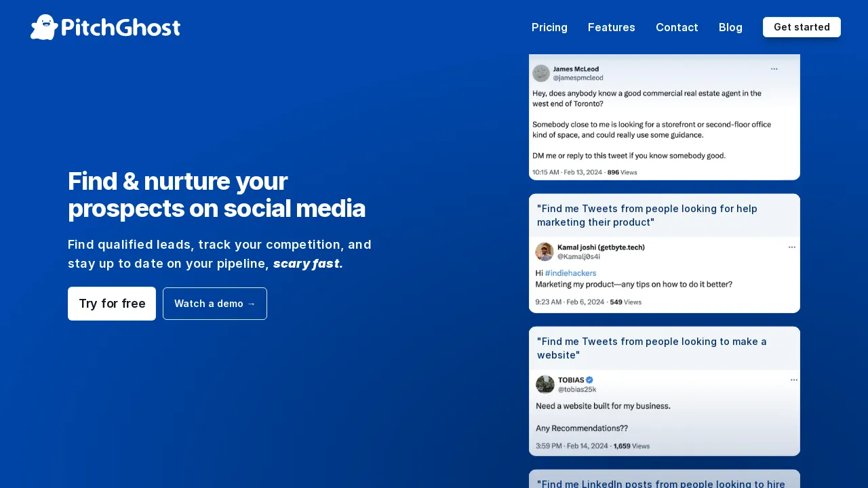The height and width of the screenshot is (488, 868).
Task: Click the PitchGhost ghost logo icon
Action: click(44, 27)
